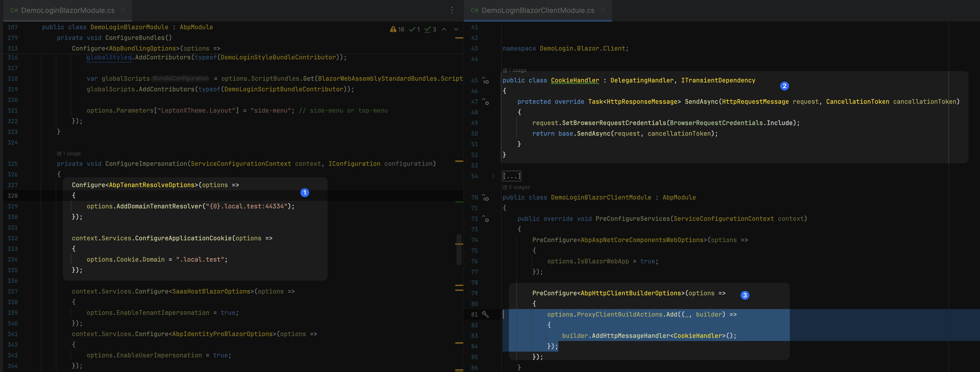Expand the folded region on line 54
This screenshot has height=372, width=980.
[x=493, y=176]
